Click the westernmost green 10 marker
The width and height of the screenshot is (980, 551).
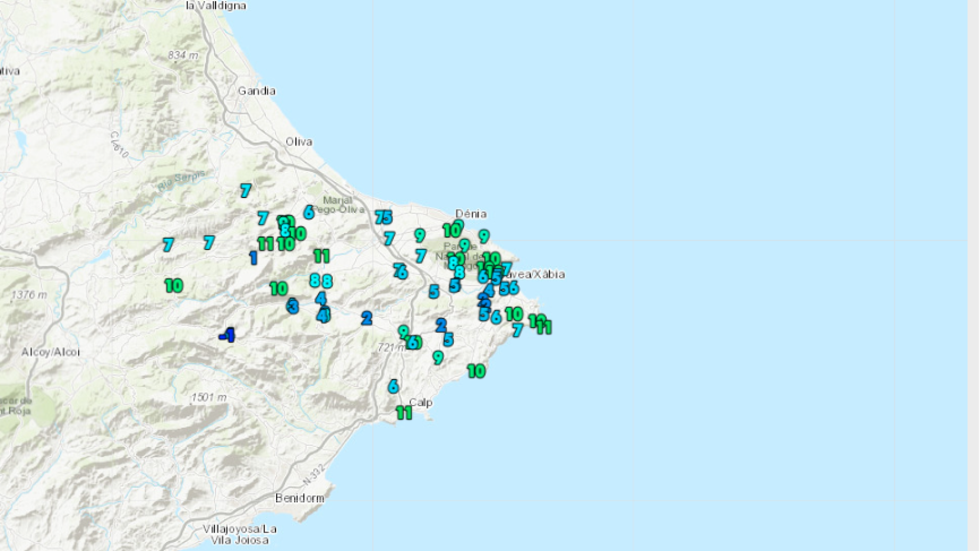coord(174,286)
